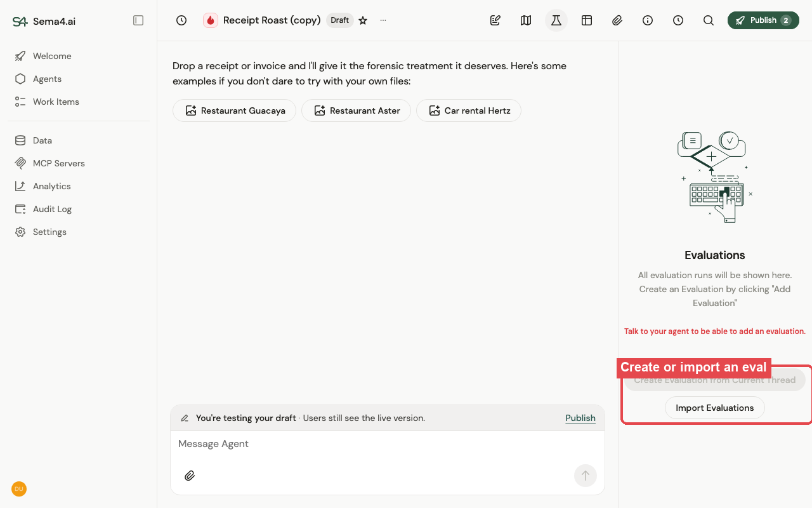Click the Settings gear icon
This screenshot has height=508, width=812.
[20, 232]
